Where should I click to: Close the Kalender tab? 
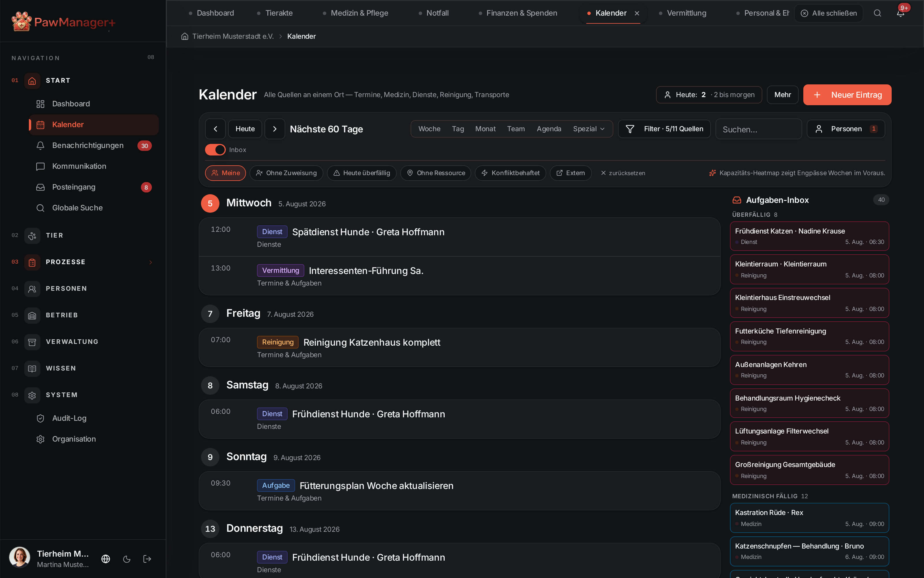point(637,13)
